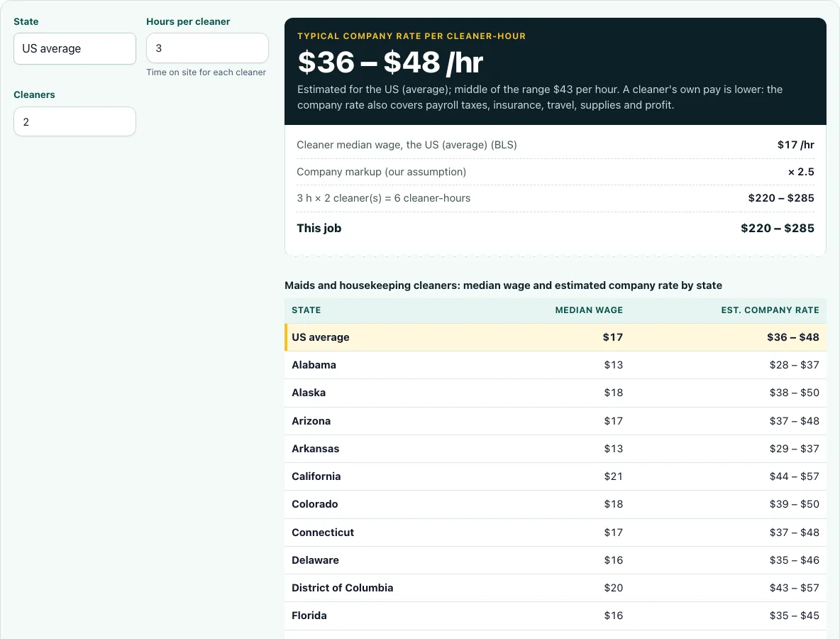This screenshot has height=639, width=840.
Task: Select Alabama's $28 – $37 company rate
Action: 795,365
